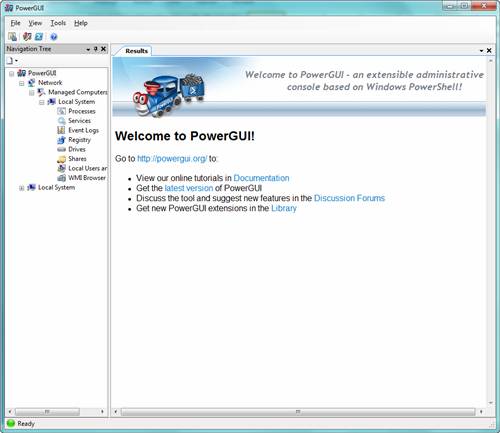Collapse the Network tree node

(22, 83)
